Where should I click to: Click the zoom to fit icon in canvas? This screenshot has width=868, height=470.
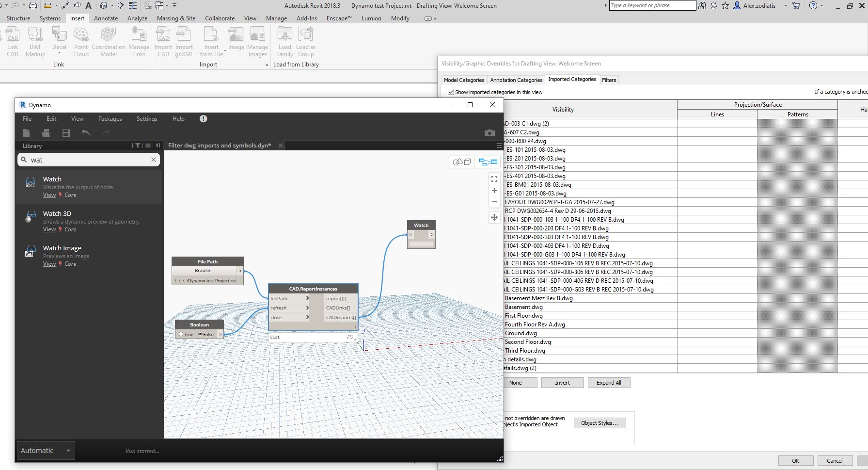coord(494,179)
